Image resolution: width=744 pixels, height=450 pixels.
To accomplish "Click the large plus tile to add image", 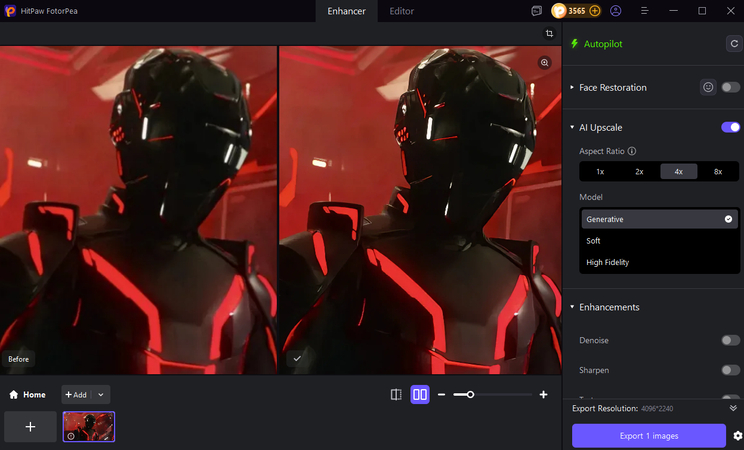I will (30, 427).
